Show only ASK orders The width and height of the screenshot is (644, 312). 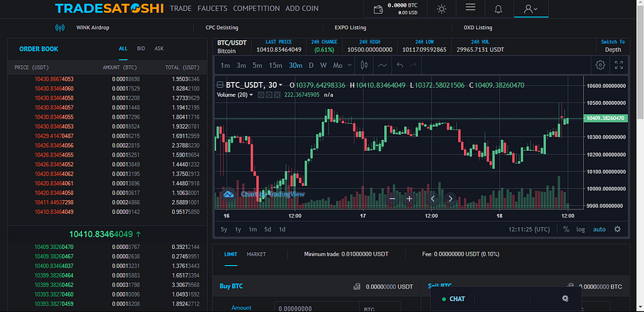pyautogui.click(x=159, y=48)
